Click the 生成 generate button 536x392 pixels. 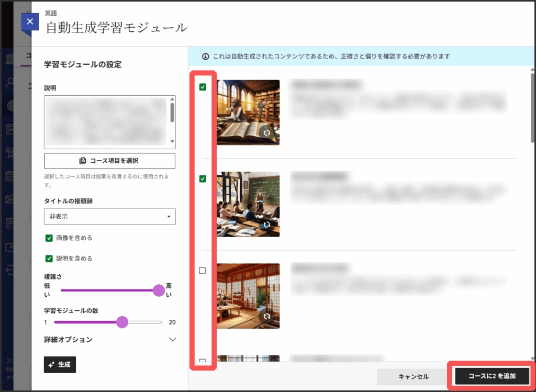click(x=60, y=365)
